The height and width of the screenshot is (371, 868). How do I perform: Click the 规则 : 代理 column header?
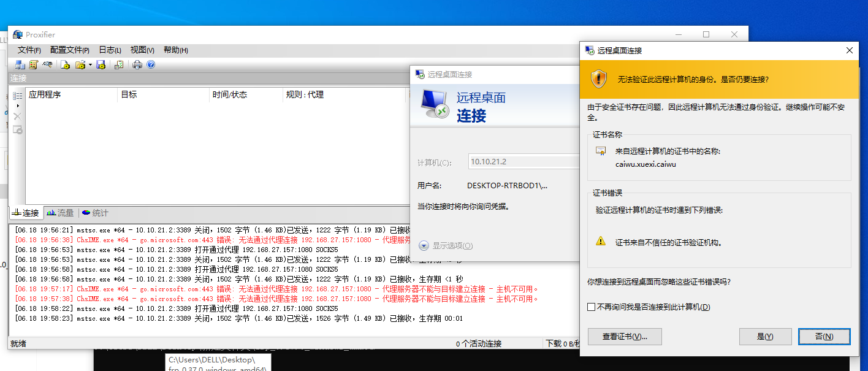click(x=344, y=94)
